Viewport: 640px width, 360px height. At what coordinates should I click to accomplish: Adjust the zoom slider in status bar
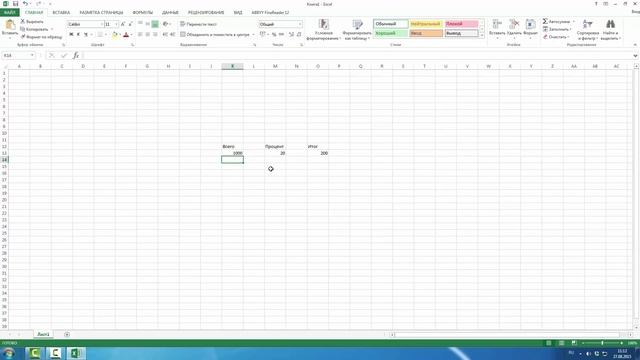pyautogui.click(x=602, y=343)
